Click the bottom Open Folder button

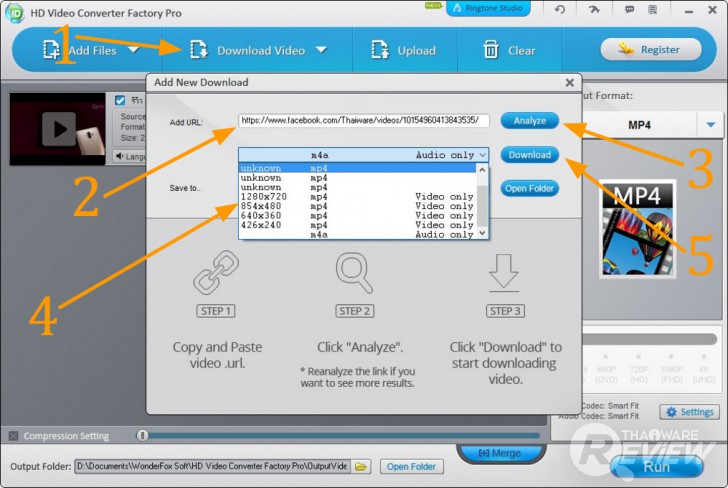[x=411, y=467]
